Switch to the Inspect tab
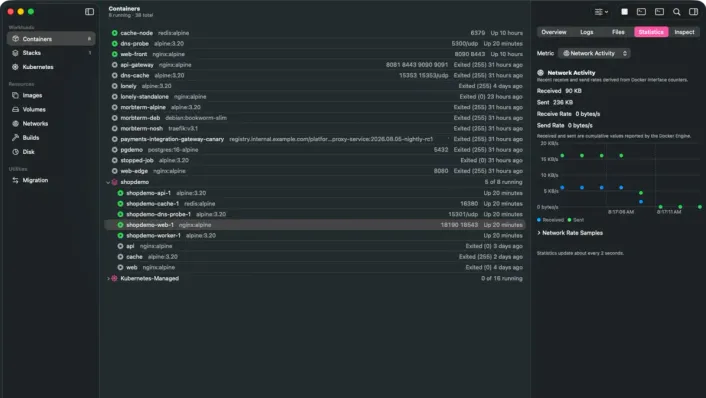Viewport: 706px width, 398px height. point(684,32)
